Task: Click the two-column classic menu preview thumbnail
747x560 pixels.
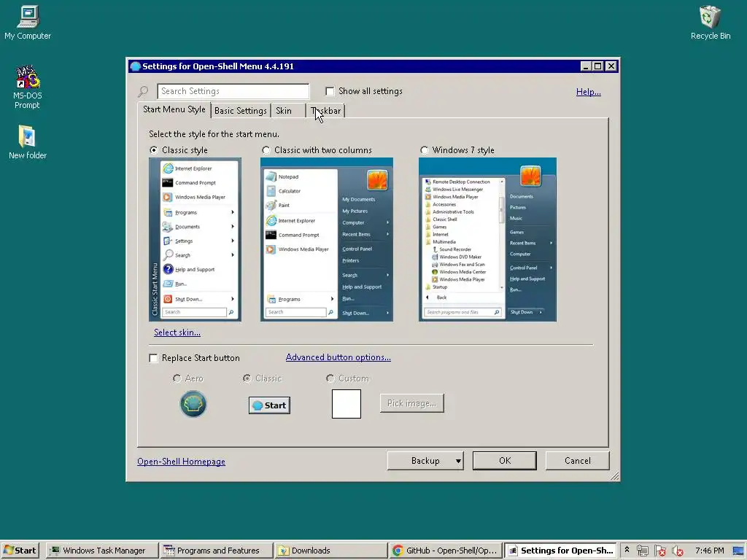Action: click(x=326, y=239)
